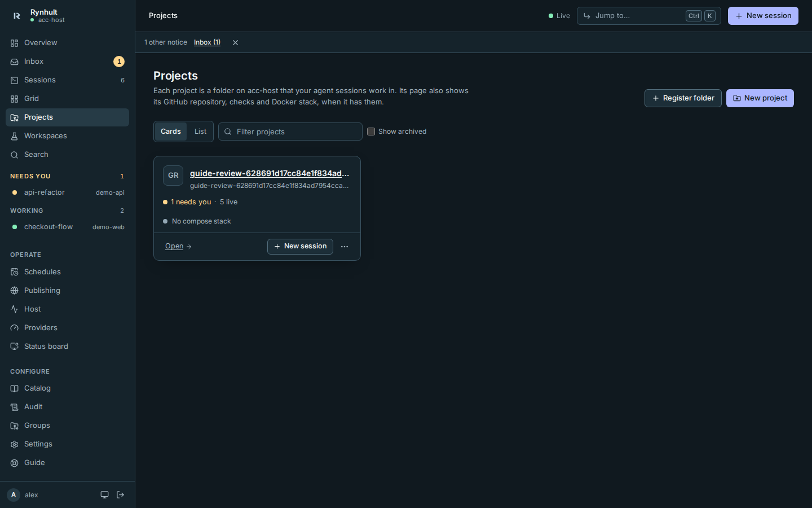
Task: Open the project card more options menu
Action: (345, 247)
